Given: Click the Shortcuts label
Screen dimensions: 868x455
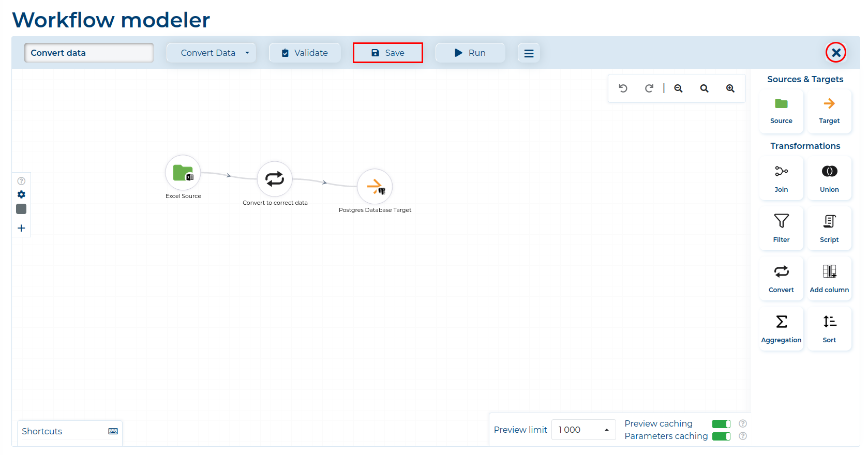Looking at the screenshot, I should pyautogui.click(x=42, y=431).
